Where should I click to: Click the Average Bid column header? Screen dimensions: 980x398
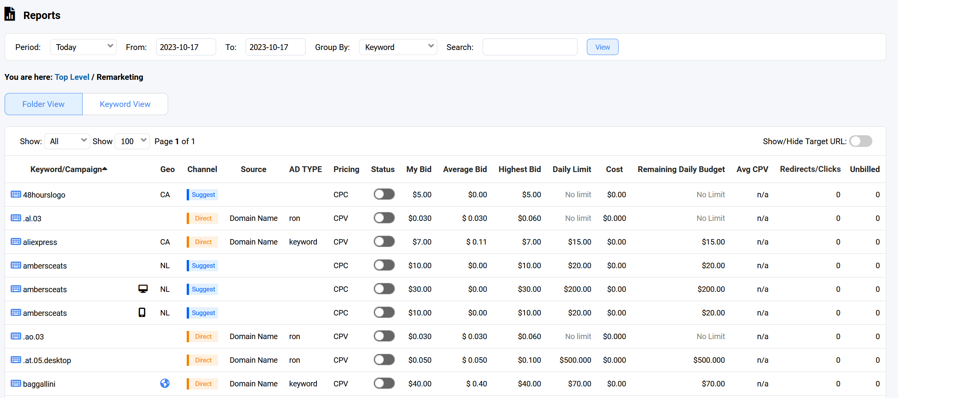465,169
